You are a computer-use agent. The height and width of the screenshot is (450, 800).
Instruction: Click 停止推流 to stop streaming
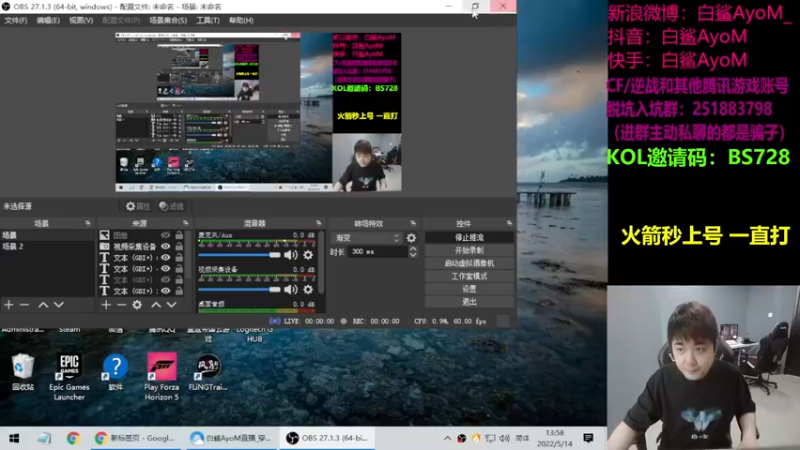(469, 238)
